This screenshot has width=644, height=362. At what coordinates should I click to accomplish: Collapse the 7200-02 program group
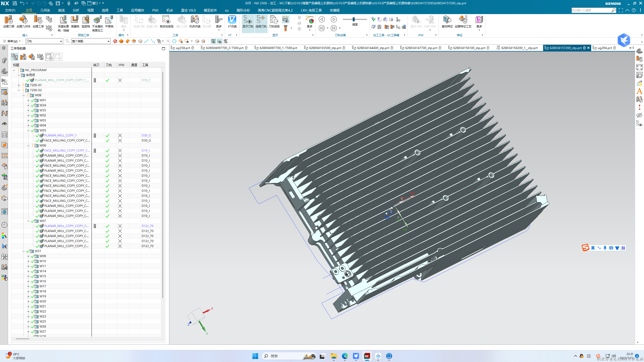point(19,90)
